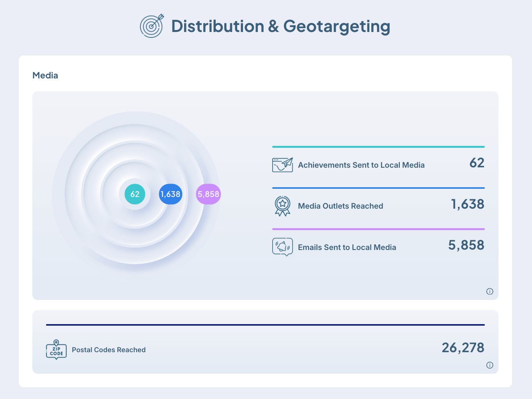Open the info icon in Postal Codes panel
This screenshot has height=399, width=532.
tap(490, 365)
